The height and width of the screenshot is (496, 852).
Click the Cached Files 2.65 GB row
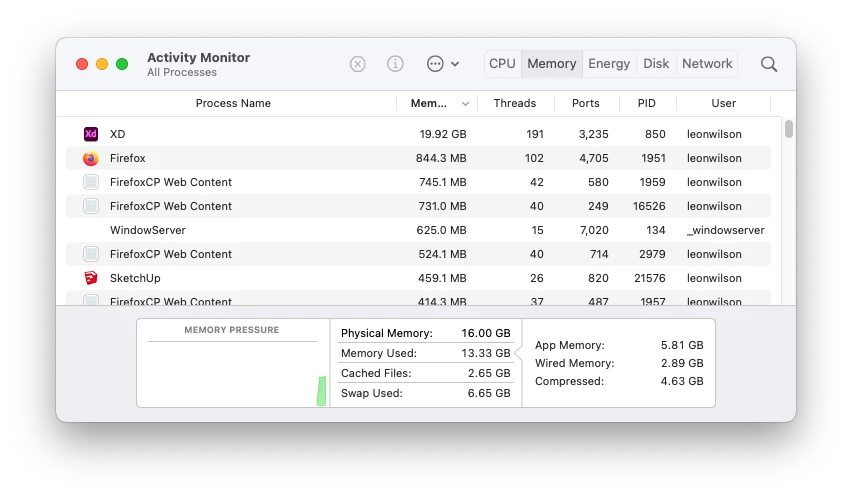click(x=425, y=373)
